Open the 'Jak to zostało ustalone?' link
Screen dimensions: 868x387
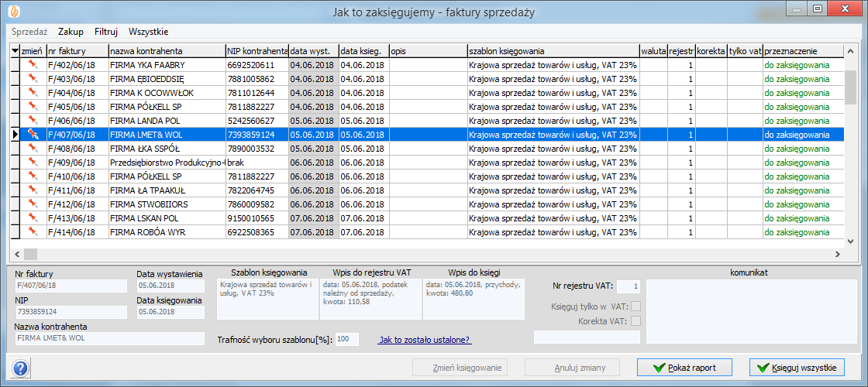tap(425, 340)
